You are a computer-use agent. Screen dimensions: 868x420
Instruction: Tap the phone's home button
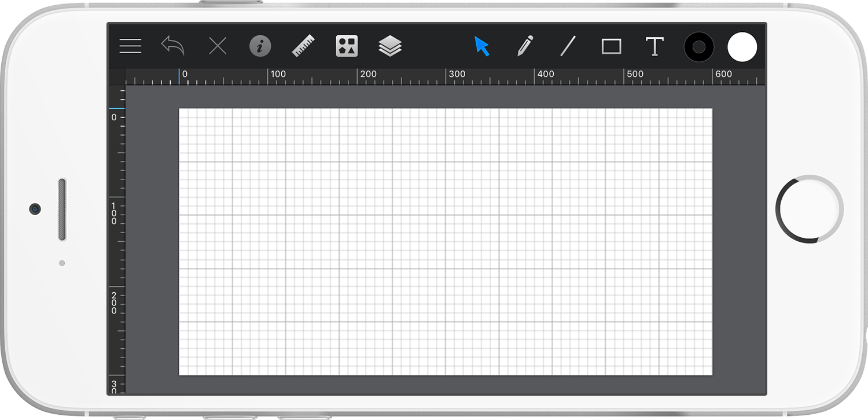[x=809, y=209]
